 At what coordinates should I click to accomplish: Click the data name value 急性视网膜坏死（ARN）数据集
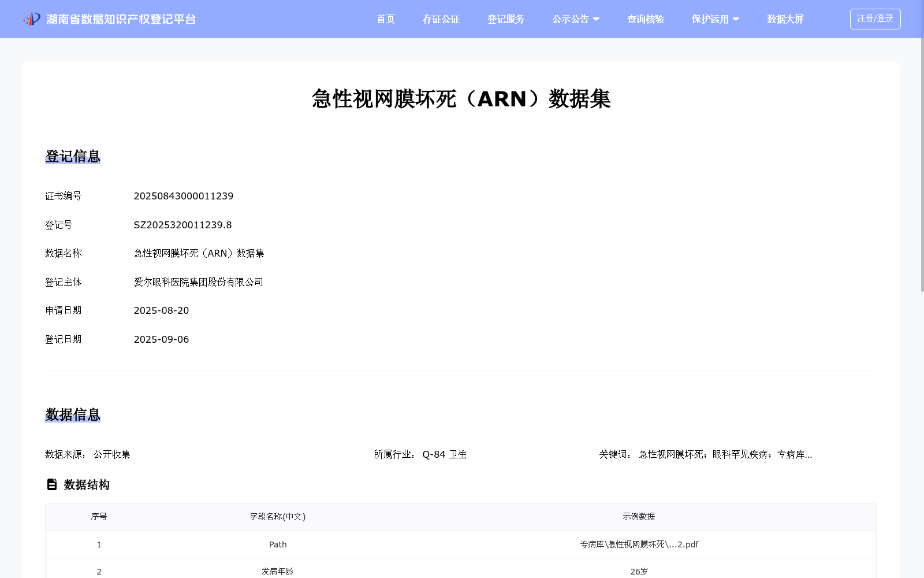(x=199, y=253)
